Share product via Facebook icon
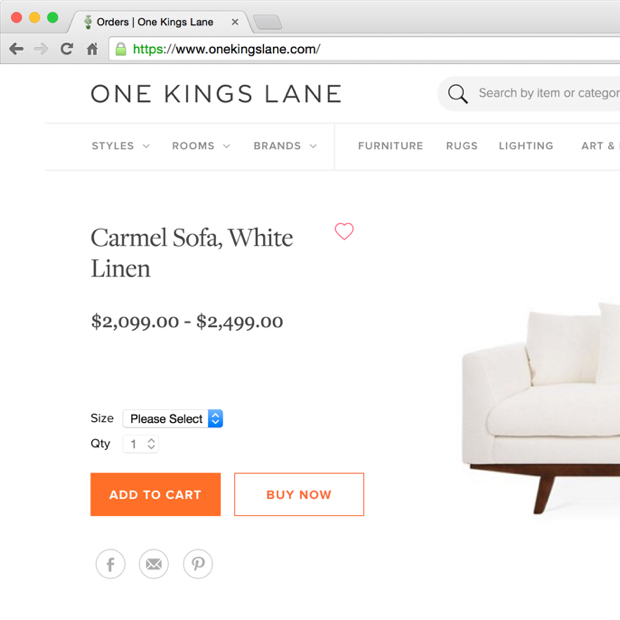 111,564
